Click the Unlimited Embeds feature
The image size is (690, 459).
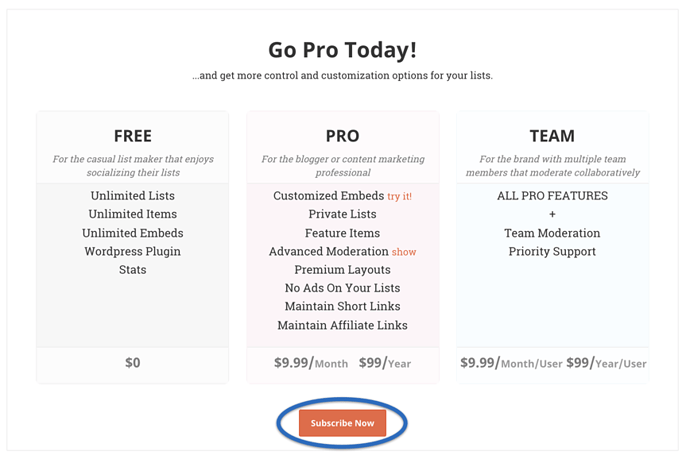[132, 233]
